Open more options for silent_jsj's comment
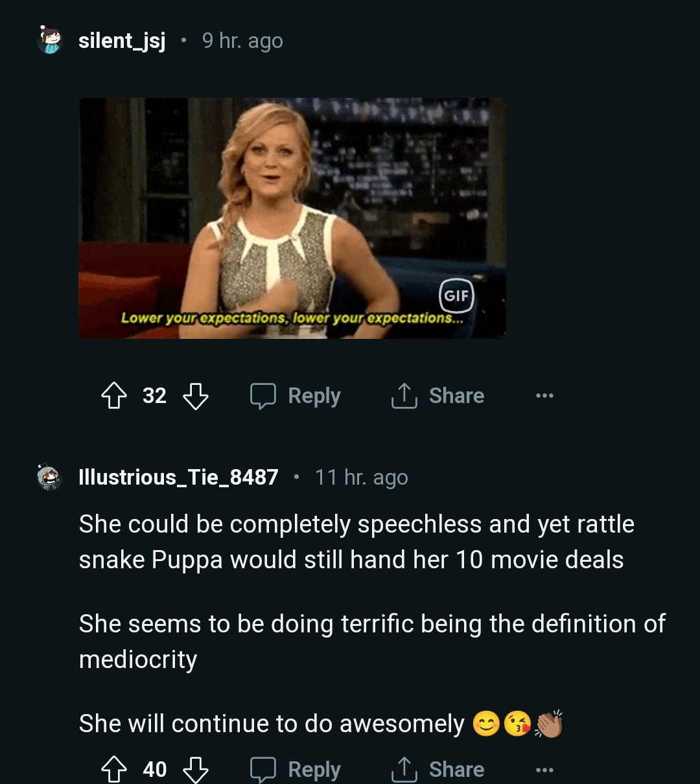Viewport: 700px width, 784px height. click(x=544, y=395)
